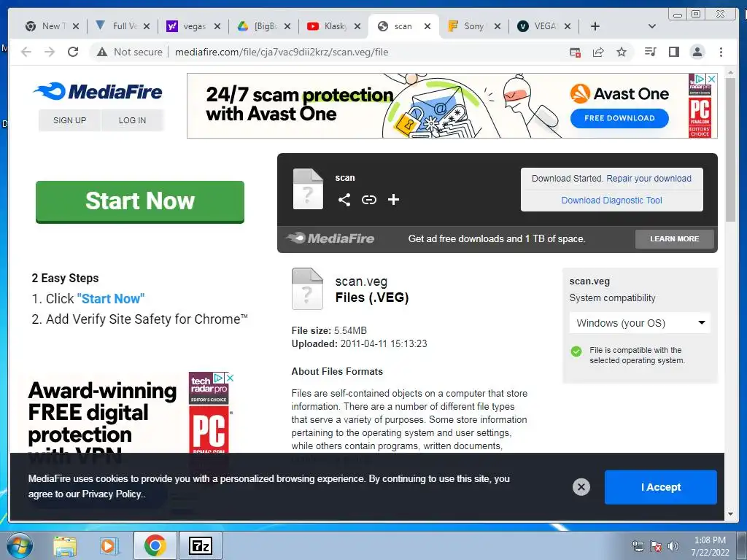Open a new tab with plus button
The image size is (747, 560).
pyautogui.click(x=595, y=26)
